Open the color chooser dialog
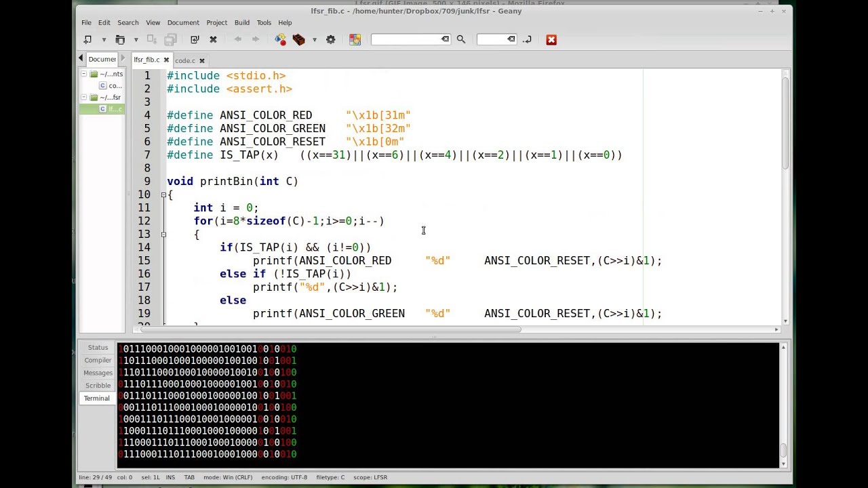The width and height of the screenshot is (868, 488). (355, 39)
